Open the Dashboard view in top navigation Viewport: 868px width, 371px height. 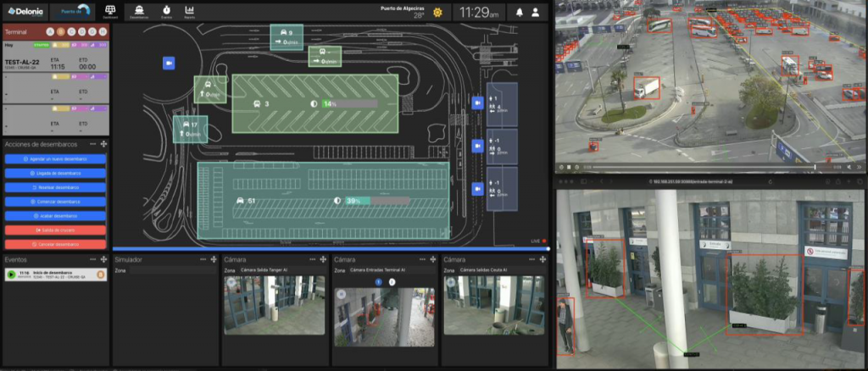(x=110, y=11)
